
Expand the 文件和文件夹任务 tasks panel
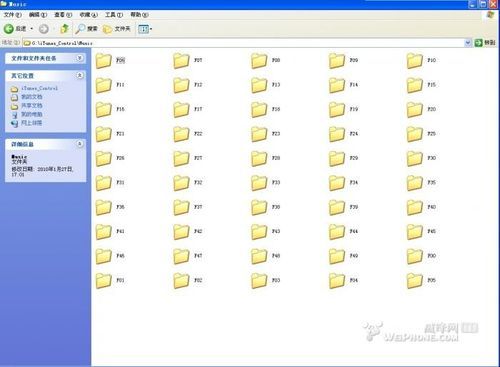click(79, 58)
